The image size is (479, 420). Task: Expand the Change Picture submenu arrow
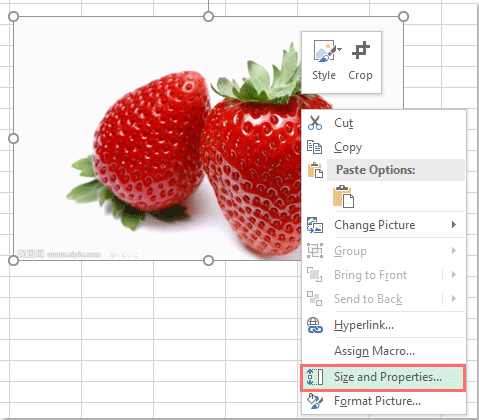[x=454, y=225]
